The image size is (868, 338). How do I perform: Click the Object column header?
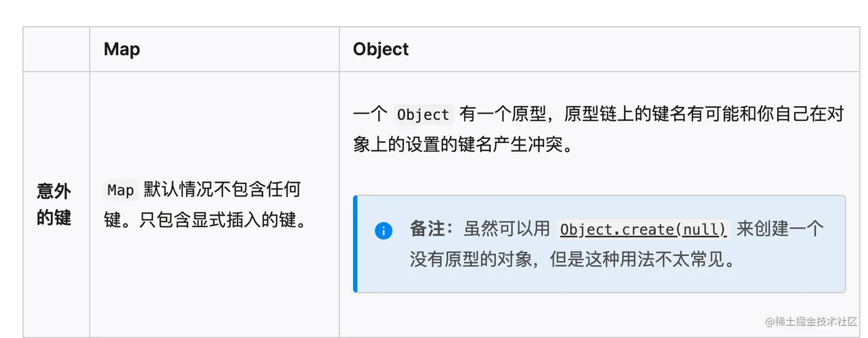pyautogui.click(x=381, y=49)
